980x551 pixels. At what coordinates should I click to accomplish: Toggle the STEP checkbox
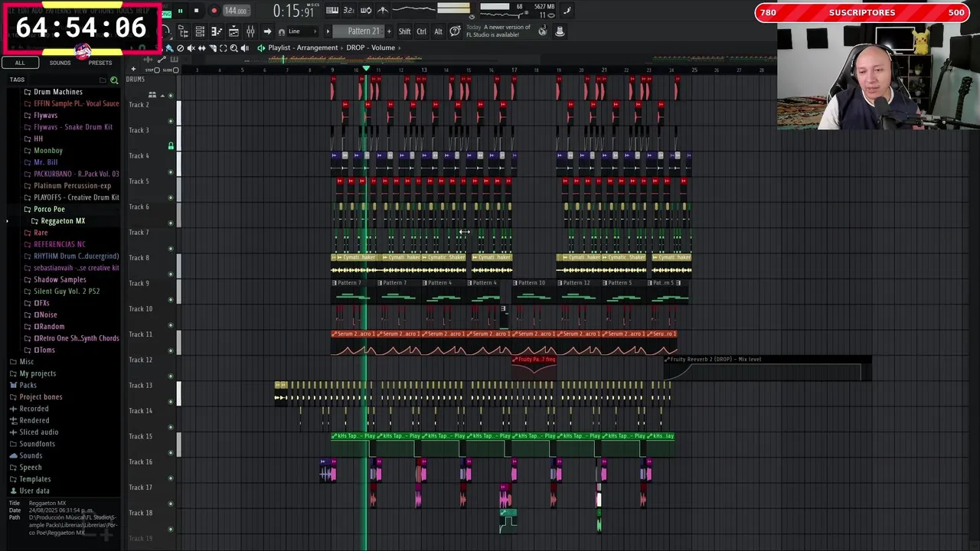point(156,70)
